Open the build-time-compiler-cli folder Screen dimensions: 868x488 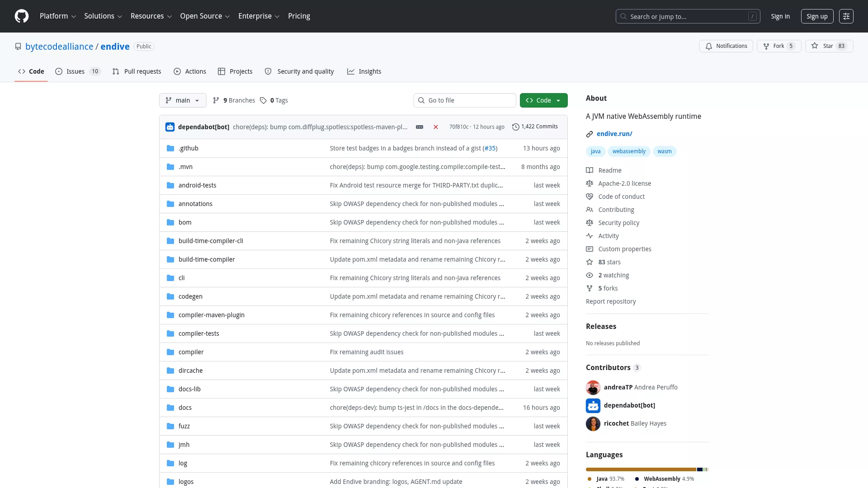[x=211, y=241]
